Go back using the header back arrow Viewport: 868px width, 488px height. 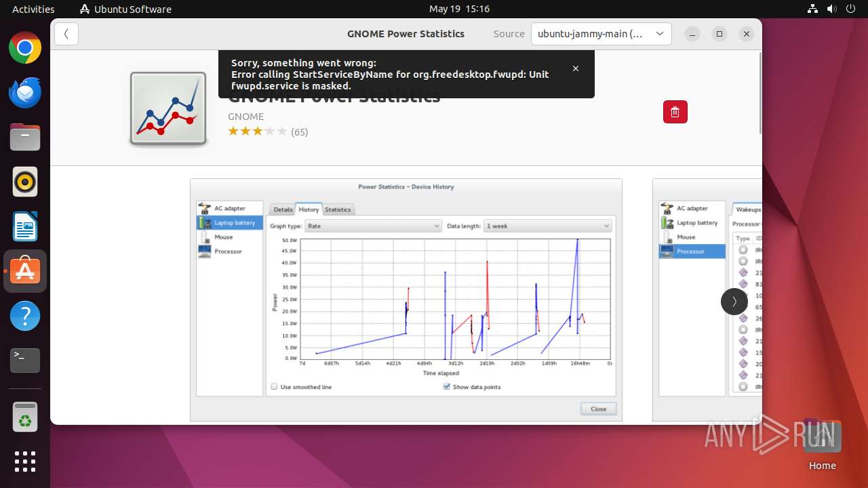pyautogui.click(x=66, y=34)
